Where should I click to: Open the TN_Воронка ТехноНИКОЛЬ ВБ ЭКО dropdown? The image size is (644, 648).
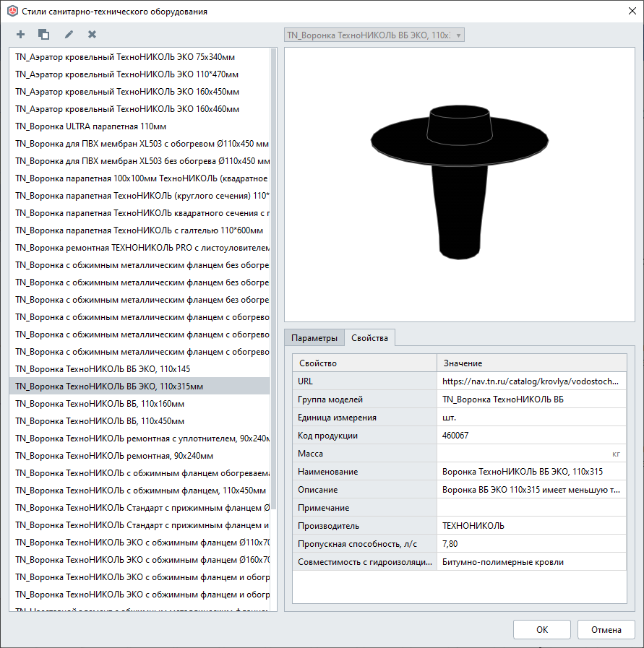(374, 35)
